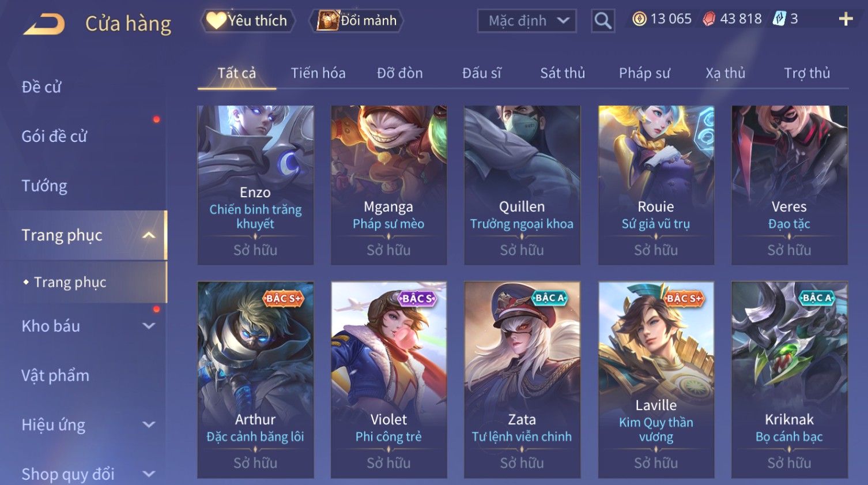Image resolution: width=868 pixels, height=485 pixels.
Task: Open Đổi mảnh fragment exchange
Action: click(x=356, y=21)
